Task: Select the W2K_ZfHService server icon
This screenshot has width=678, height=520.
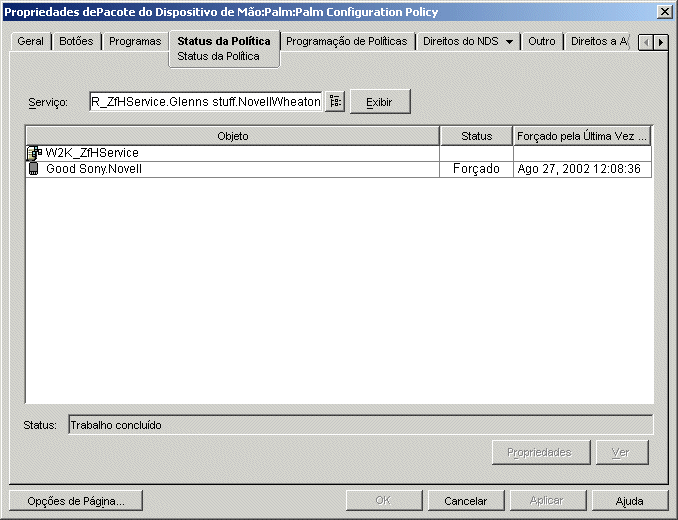Action: tap(34, 153)
